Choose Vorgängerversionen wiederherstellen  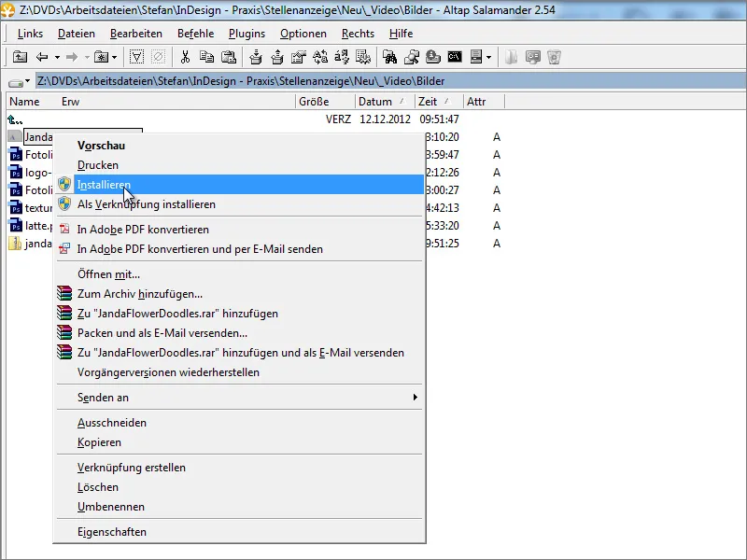[239, 371]
